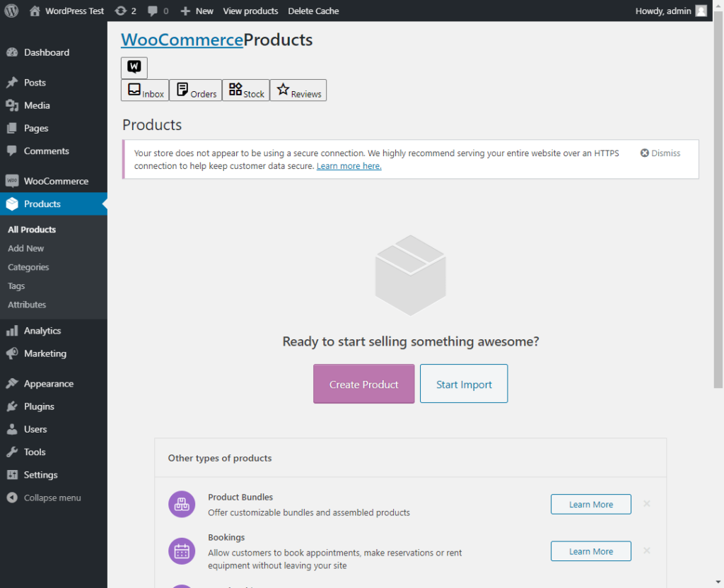The width and height of the screenshot is (724, 588).
Task: Click the Product Bundles purple icon
Action: (182, 504)
